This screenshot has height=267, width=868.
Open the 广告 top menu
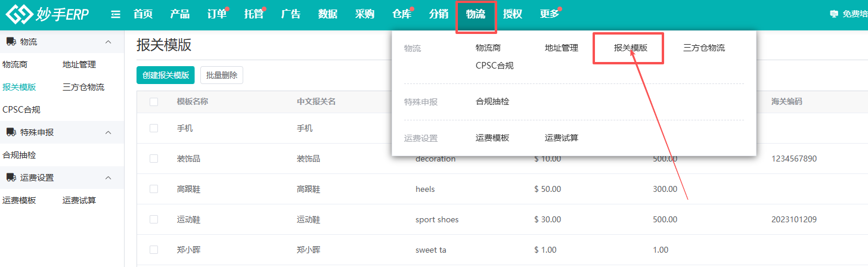pyautogui.click(x=291, y=14)
